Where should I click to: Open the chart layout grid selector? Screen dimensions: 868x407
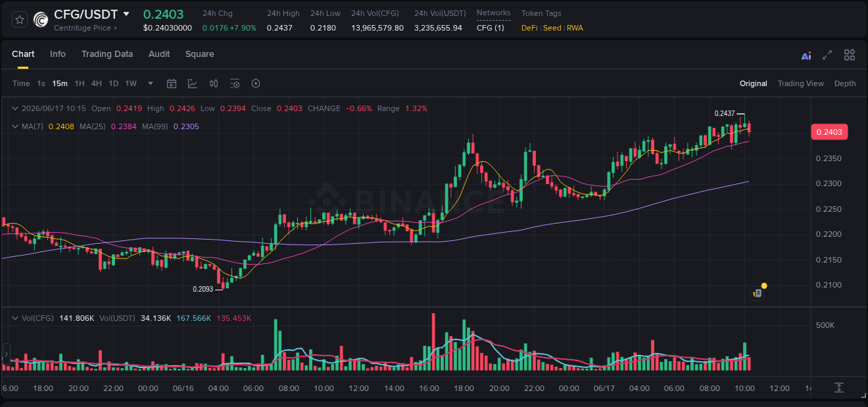pyautogui.click(x=849, y=55)
